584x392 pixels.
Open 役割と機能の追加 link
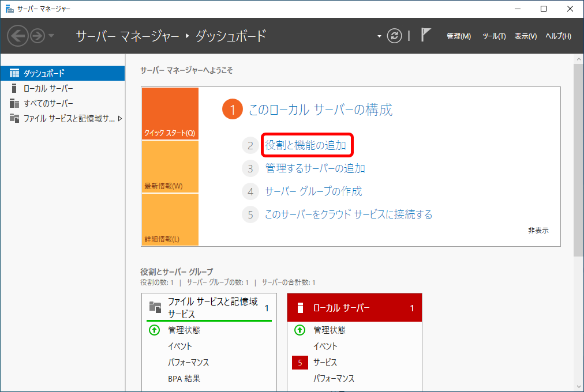(x=307, y=145)
